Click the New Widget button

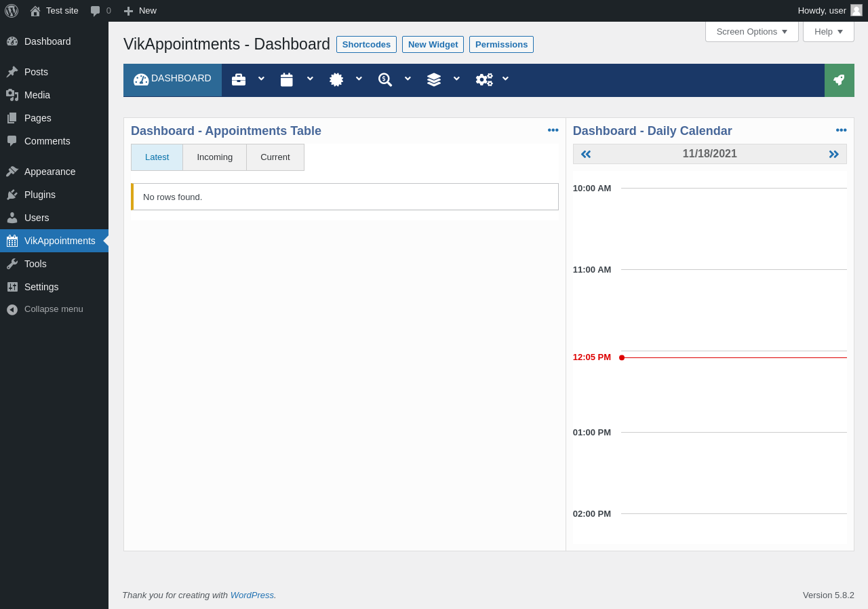pos(433,45)
